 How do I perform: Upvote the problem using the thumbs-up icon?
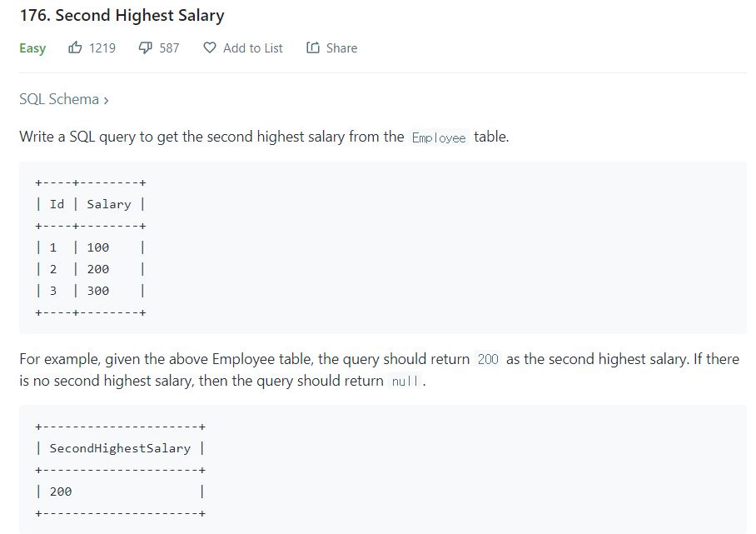click(75, 48)
